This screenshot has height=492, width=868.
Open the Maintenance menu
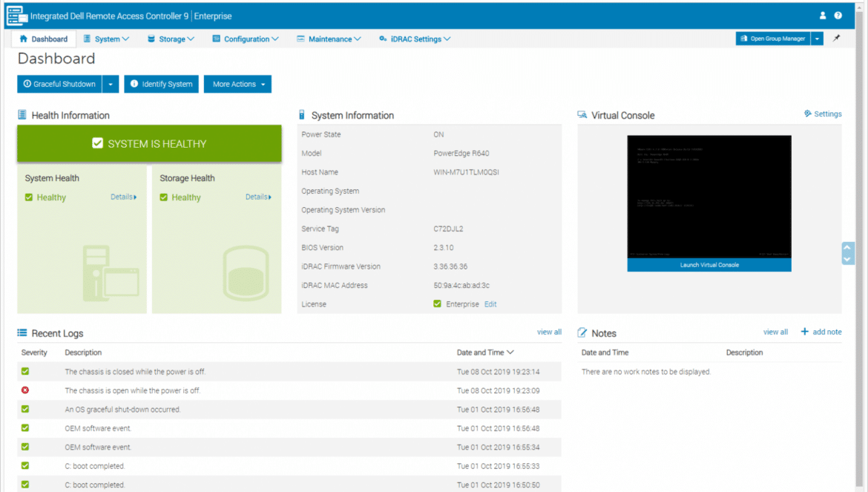pos(329,39)
